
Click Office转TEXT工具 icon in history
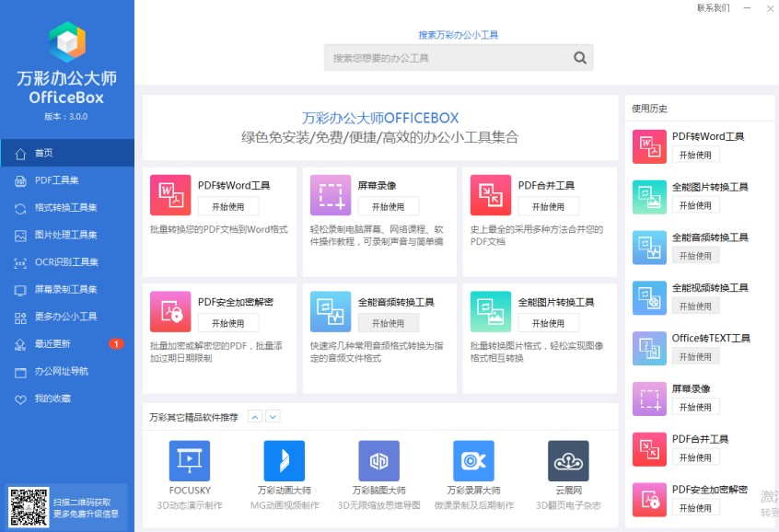pyautogui.click(x=649, y=348)
